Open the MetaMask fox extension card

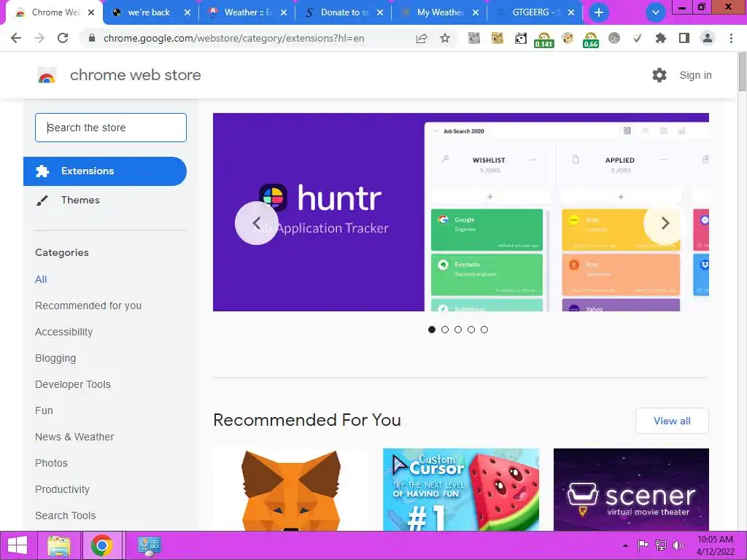tap(290, 489)
